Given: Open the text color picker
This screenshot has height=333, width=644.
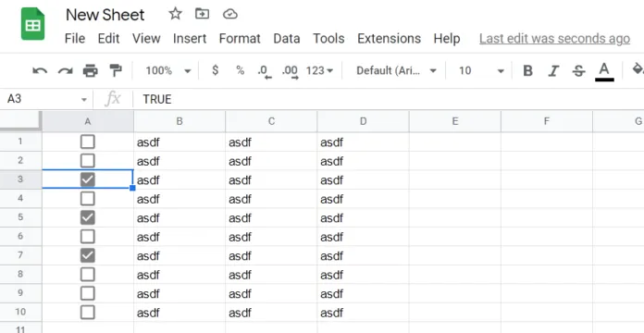Looking at the screenshot, I should (x=604, y=71).
